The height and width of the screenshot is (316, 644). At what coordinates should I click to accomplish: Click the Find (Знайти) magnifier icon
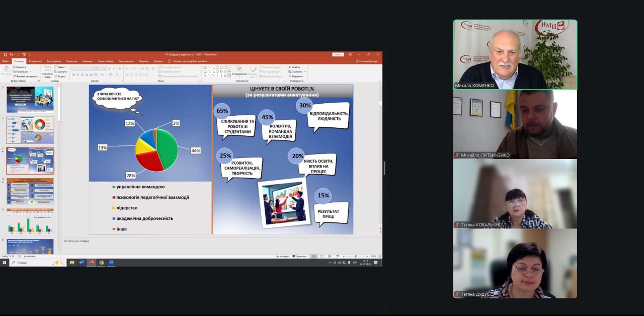click(x=290, y=67)
